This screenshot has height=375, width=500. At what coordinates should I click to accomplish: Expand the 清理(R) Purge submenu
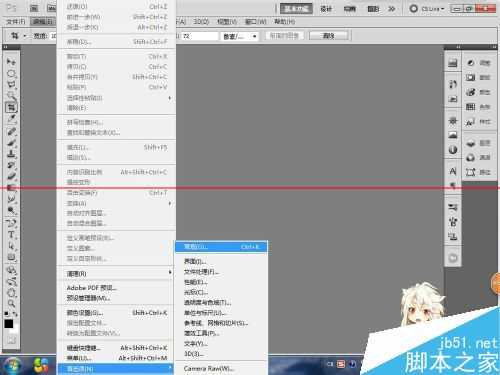tap(116, 273)
